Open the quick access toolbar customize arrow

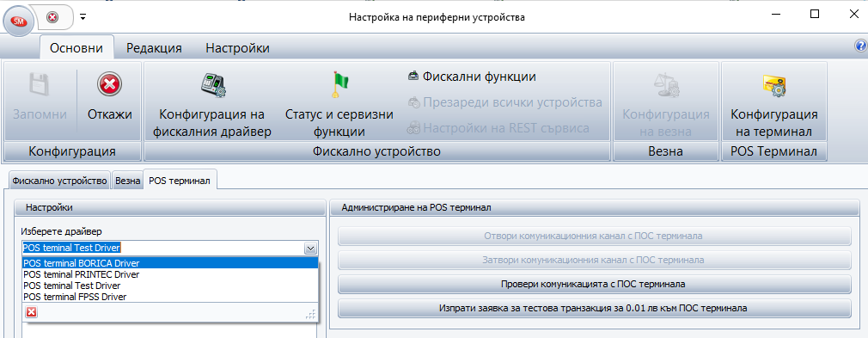(x=83, y=16)
